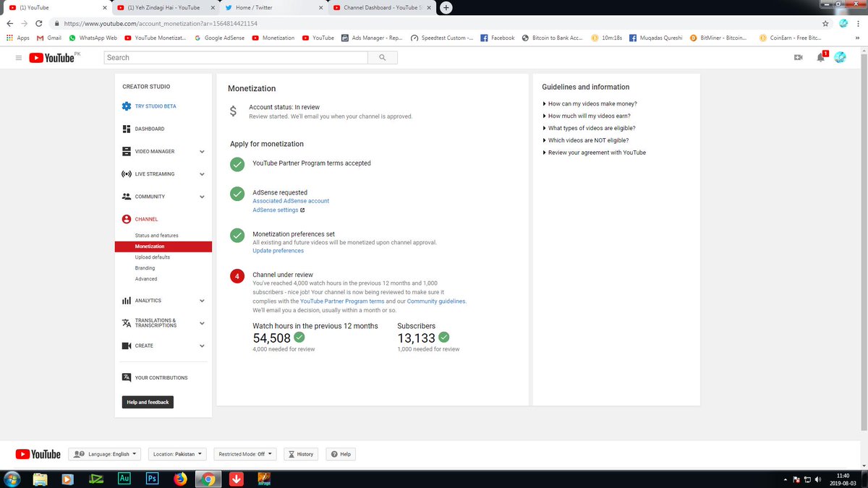Go back with the browser back arrow
Screen dimensions: 868x488
9,23
